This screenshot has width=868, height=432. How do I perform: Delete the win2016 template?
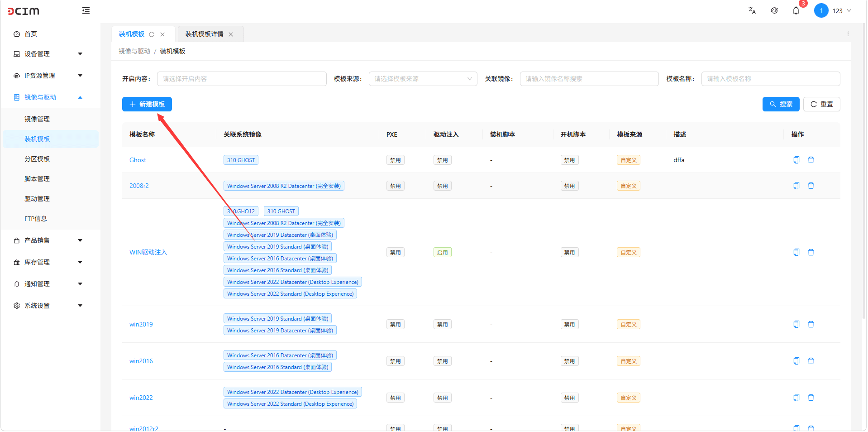pos(811,361)
